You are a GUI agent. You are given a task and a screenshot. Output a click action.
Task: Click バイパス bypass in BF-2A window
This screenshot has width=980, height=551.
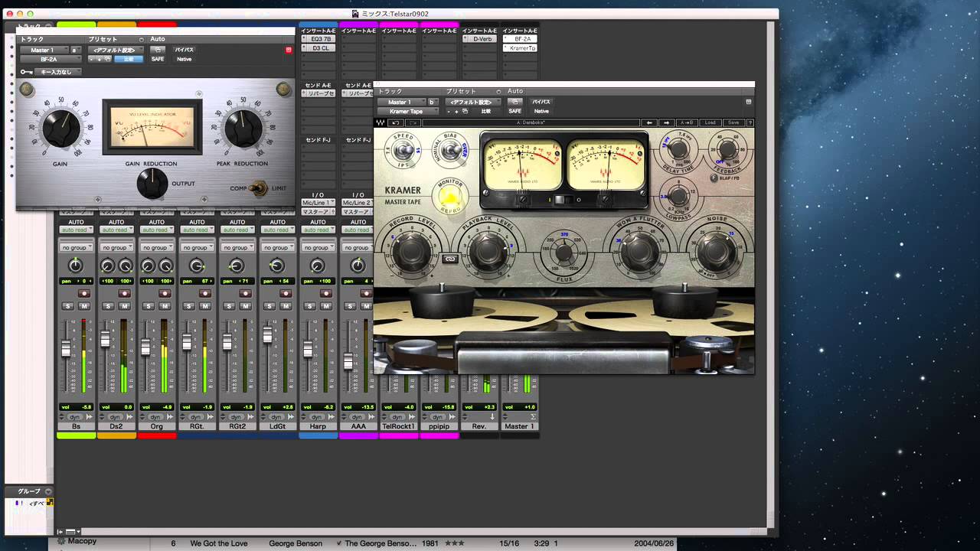(x=184, y=50)
